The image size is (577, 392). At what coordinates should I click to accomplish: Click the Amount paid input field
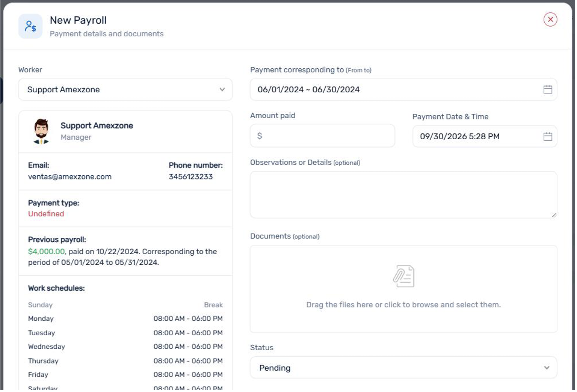(323, 136)
